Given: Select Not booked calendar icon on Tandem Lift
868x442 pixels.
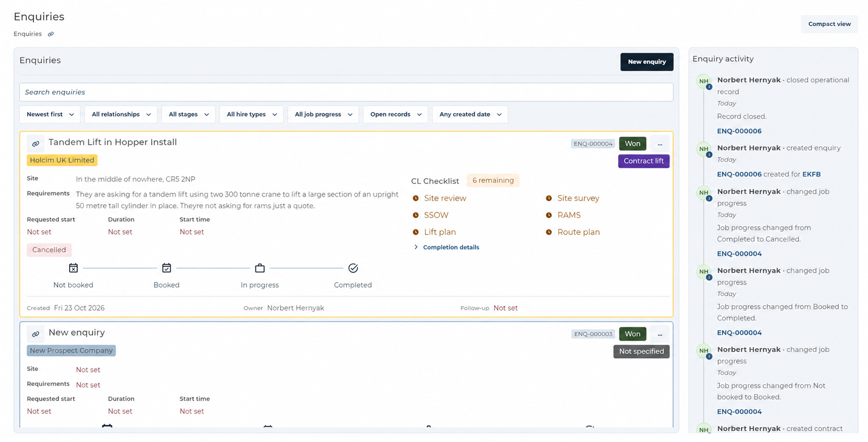Looking at the screenshot, I should pyautogui.click(x=73, y=268).
